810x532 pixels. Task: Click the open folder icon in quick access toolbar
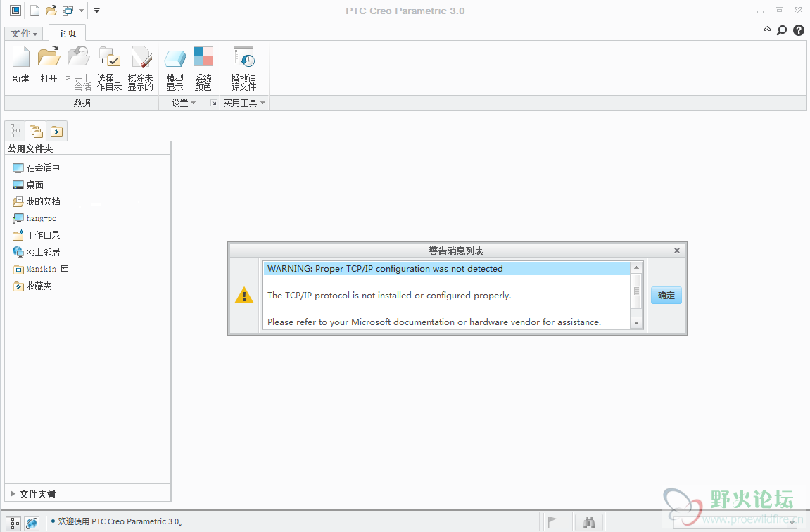[51, 11]
